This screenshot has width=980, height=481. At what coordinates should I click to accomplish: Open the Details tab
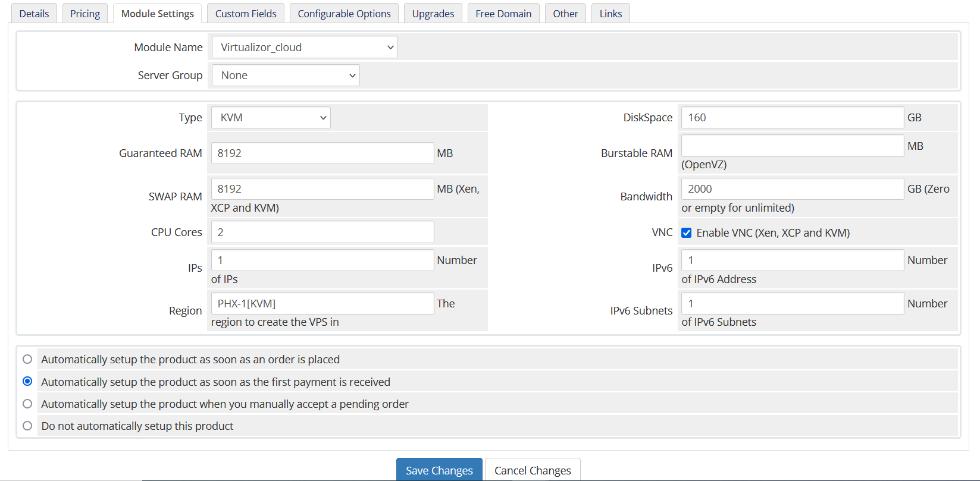click(34, 13)
